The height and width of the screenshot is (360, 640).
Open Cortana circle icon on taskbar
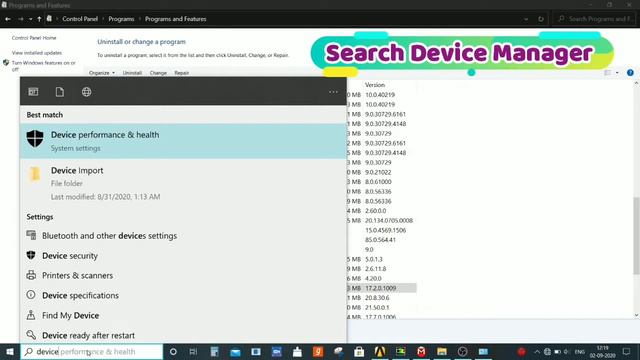[x=173, y=351]
